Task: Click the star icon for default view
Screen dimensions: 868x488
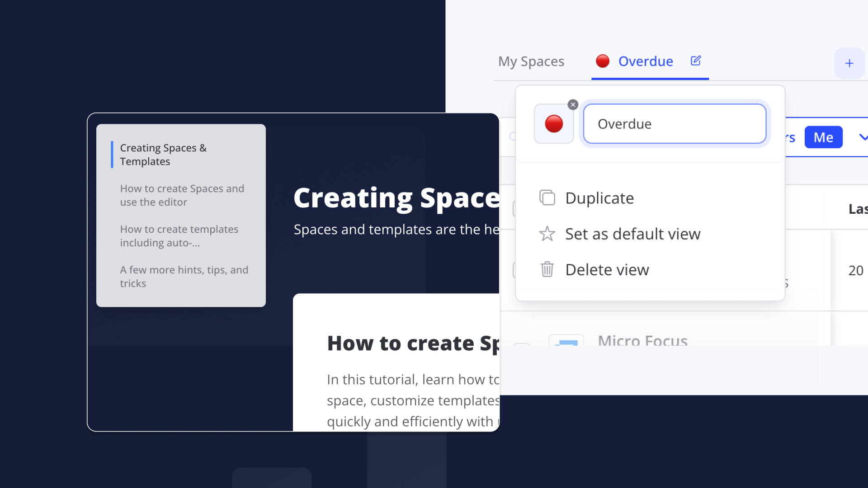Action: coord(547,234)
